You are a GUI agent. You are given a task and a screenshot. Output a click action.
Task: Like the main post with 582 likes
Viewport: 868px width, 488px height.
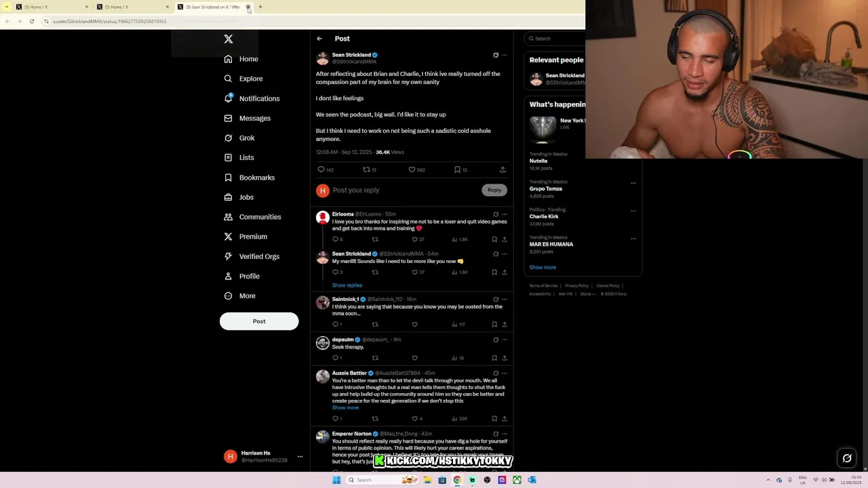coord(412,169)
